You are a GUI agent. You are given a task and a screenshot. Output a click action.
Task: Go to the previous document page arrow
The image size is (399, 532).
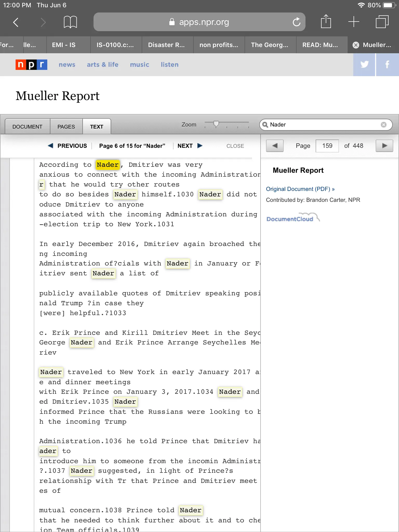click(x=275, y=146)
